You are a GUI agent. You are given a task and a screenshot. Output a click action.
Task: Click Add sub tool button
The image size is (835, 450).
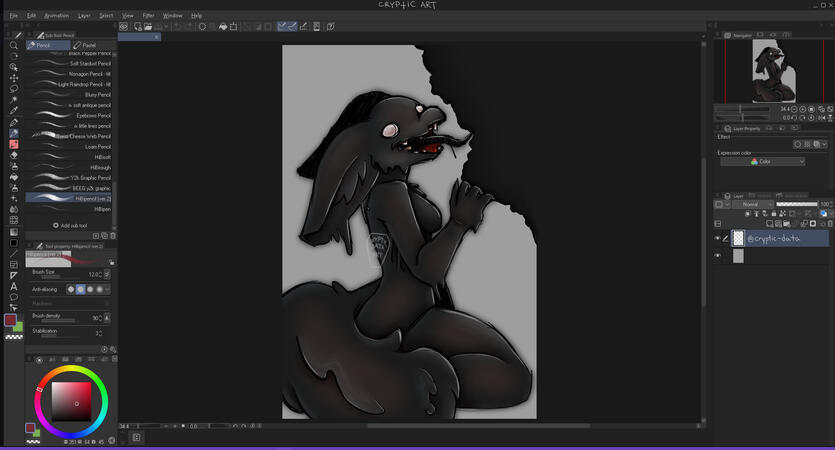(x=72, y=225)
